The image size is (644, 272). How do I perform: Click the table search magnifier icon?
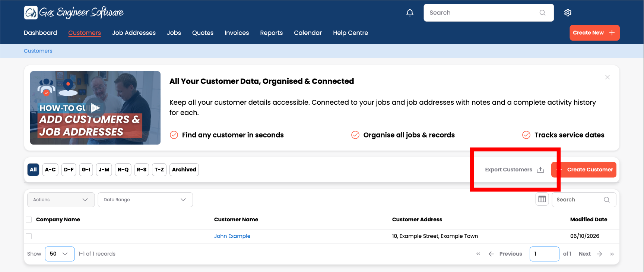(607, 200)
